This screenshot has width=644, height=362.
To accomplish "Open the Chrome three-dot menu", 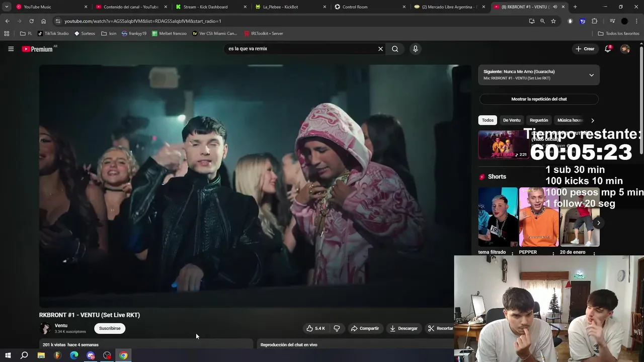I will coord(637,21).
